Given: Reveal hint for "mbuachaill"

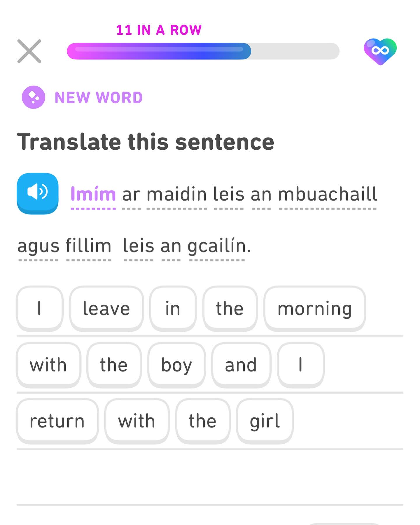Looking at the screenshot, I should 328,194.
